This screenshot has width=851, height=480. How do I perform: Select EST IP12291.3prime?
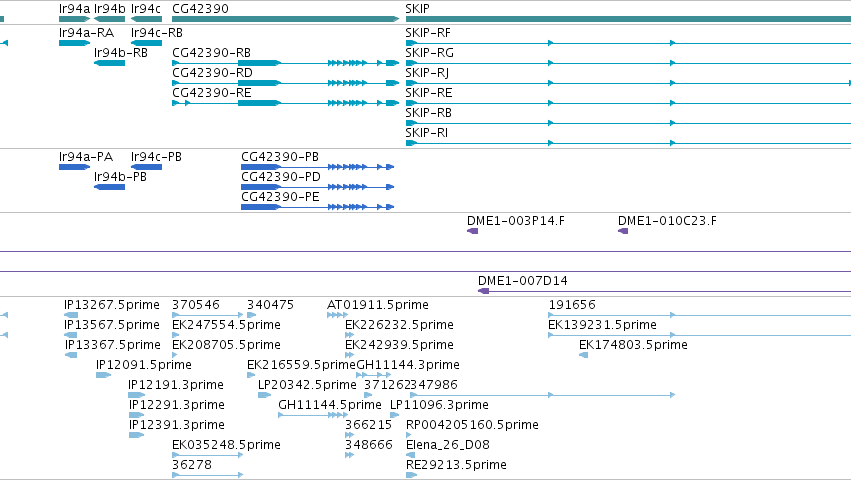coord(136,415)
